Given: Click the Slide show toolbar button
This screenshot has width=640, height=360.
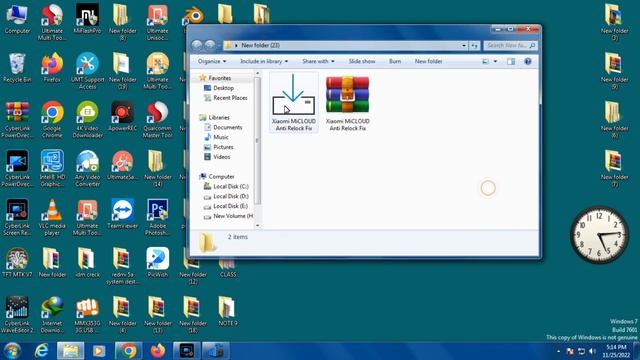Looking at the screenshot, I should [x=362, y=61].
